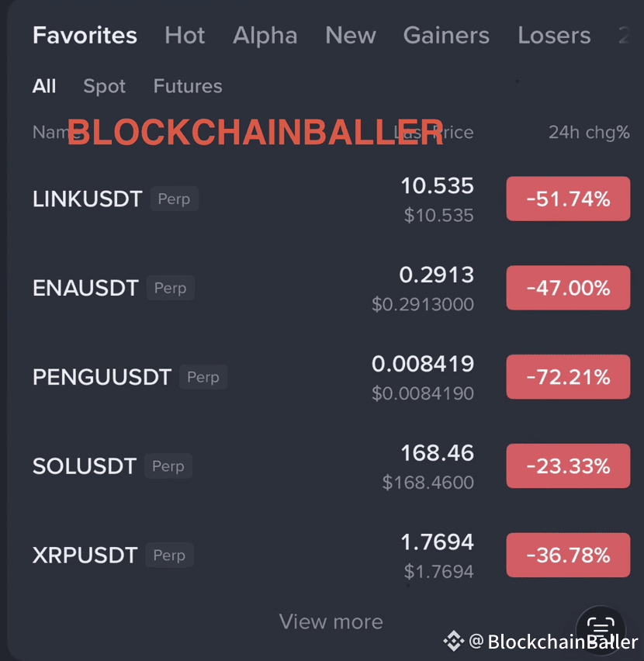
Task: Select the All filter
Action: click(44, 86)
